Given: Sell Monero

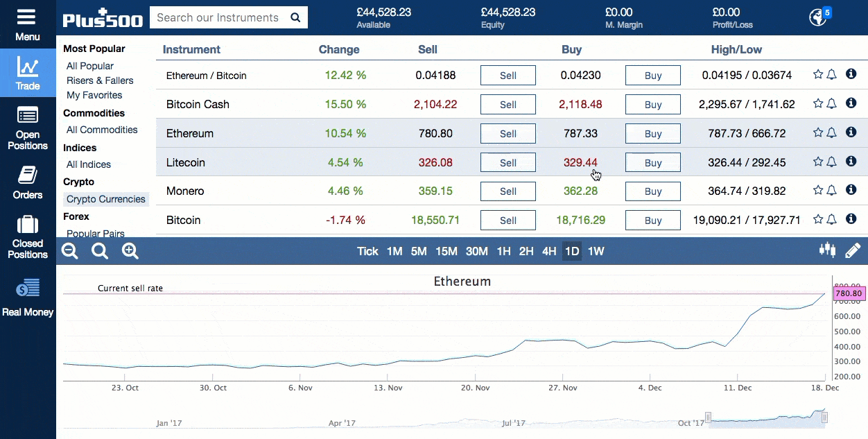Looking at the screenshot, I should (508, 191).
